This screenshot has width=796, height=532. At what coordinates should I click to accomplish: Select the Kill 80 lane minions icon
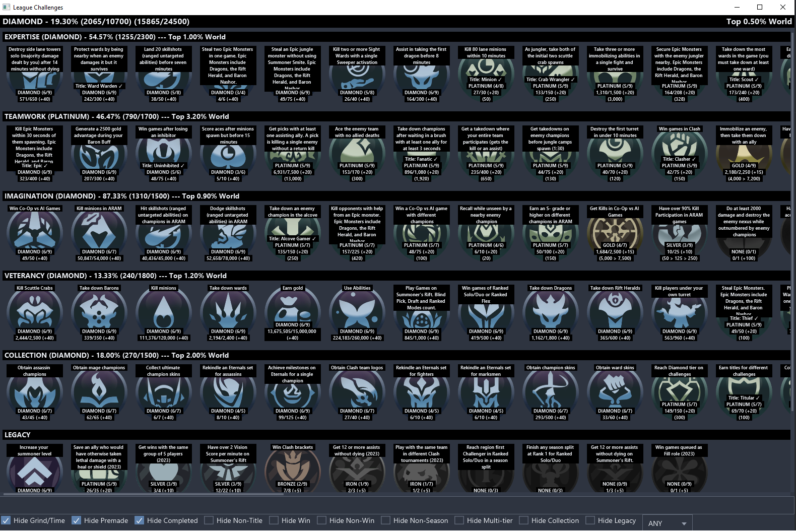[486, 74]
